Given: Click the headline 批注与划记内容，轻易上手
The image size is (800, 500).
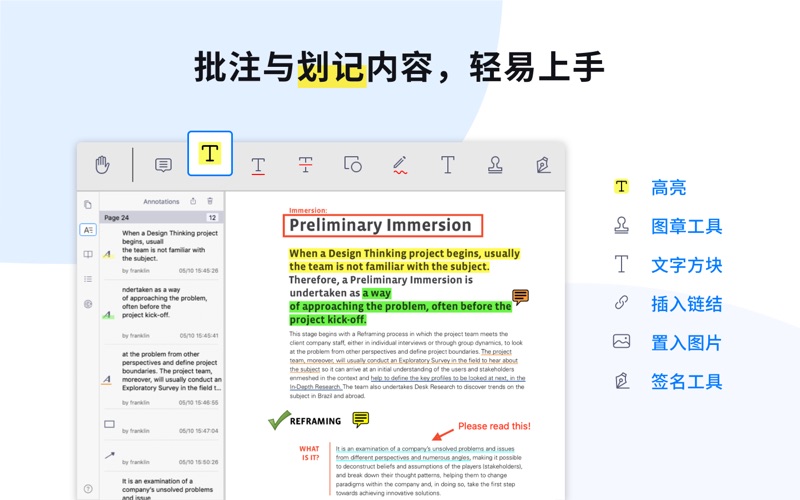Looking at the screenshot, I should pos(399,67).
